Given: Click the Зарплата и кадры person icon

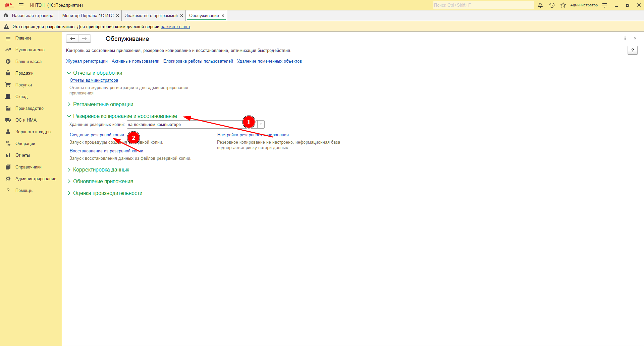Looking at the screenshot, I should coord(8,132).
